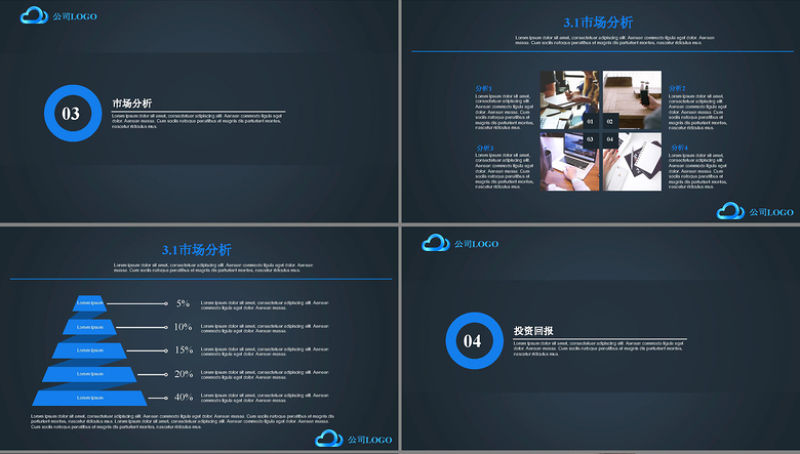
Task: Click cloud logo at bottom of pyramid slide
Action: (329, 439)
